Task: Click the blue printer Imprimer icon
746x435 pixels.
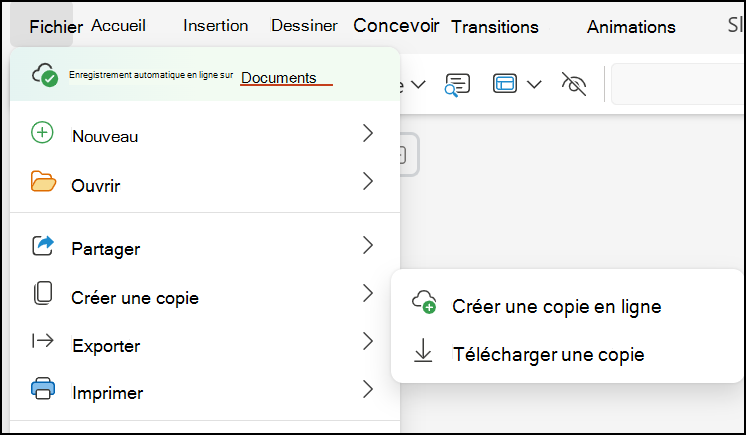Action: click(x=43, y=388)
